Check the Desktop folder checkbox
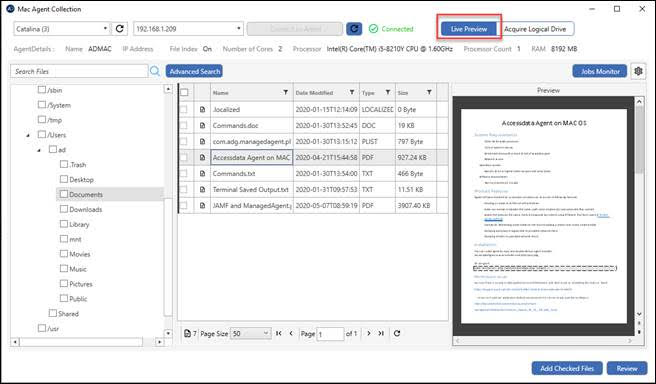This screenshot has width=656, height=384. coord(64,179)
